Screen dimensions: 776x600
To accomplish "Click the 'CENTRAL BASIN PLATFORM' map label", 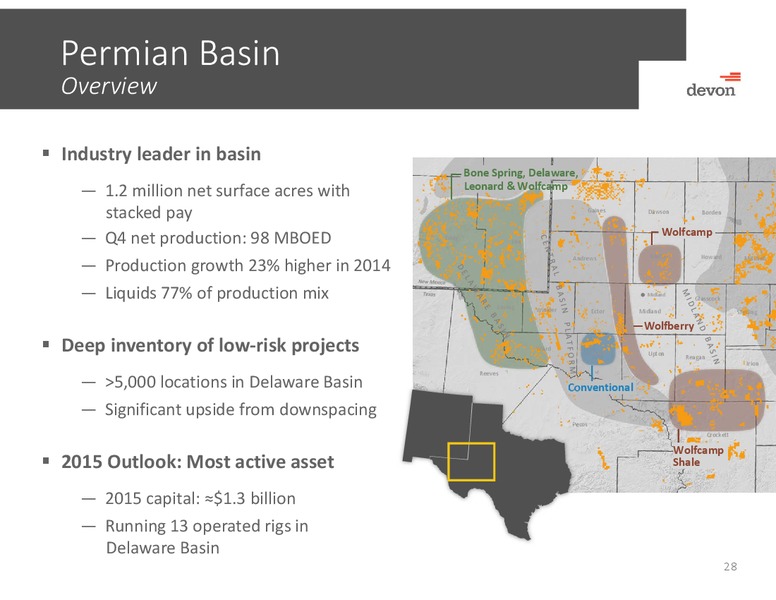I will (558, 305).
